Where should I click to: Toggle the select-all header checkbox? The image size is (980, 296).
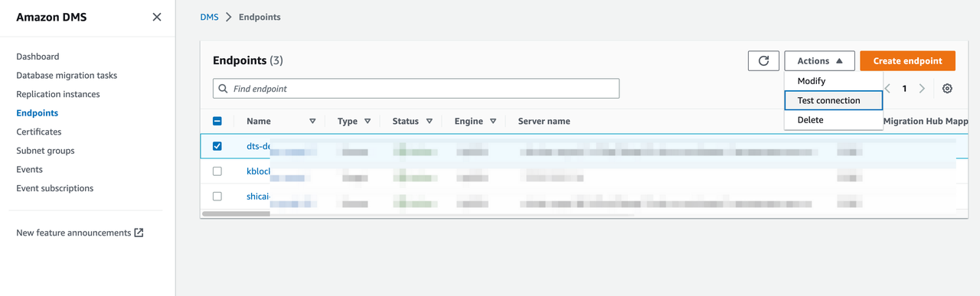[x=217, y=121]
